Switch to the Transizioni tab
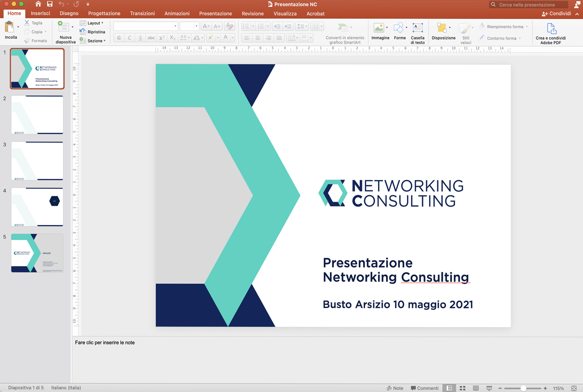583x392 pixels. click(142, 13)
